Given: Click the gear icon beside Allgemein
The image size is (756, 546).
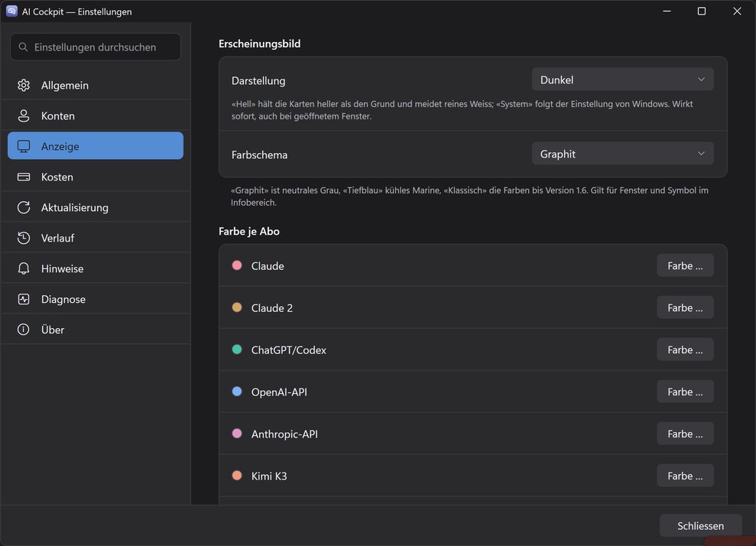Looking at the screenshot, I should (x=24, y=86).
